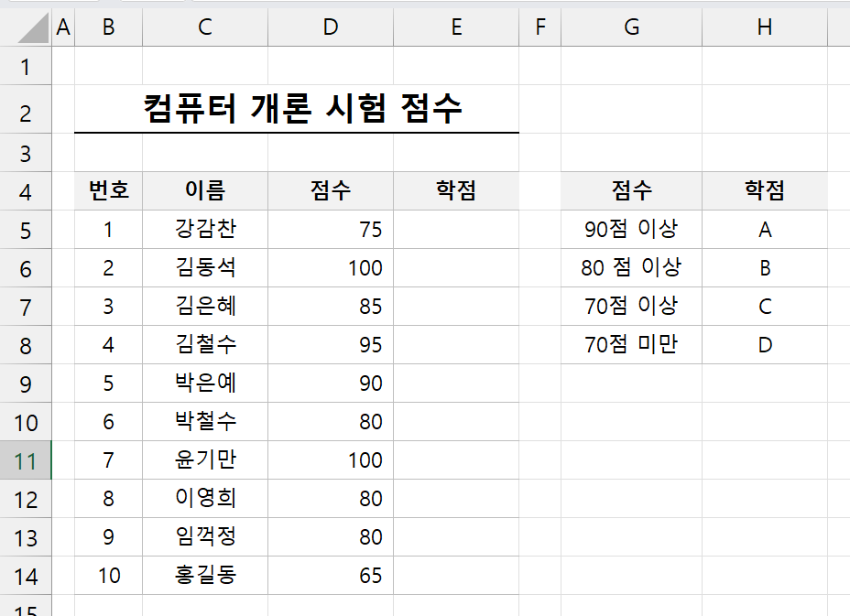Select the name cell 박철수

[x=205, y=422]
